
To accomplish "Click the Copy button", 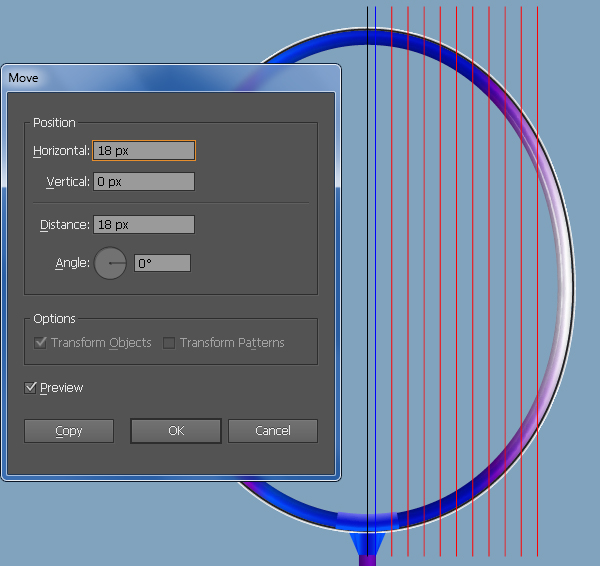I will pyautogui.click(x=69, y=431).
